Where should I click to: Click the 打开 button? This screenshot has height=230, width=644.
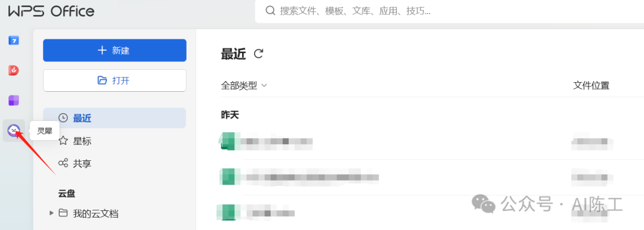pyautogui.click(x=114, y=80)
